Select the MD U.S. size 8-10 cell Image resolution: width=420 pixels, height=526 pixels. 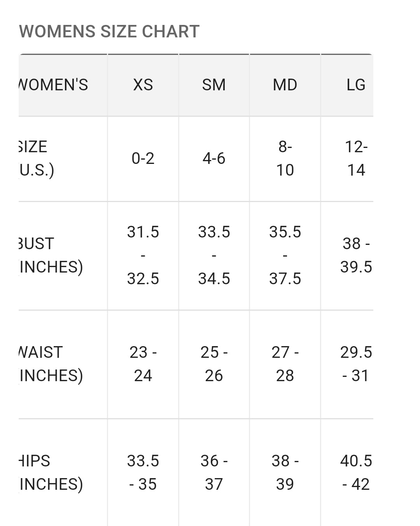click(285, 159)
